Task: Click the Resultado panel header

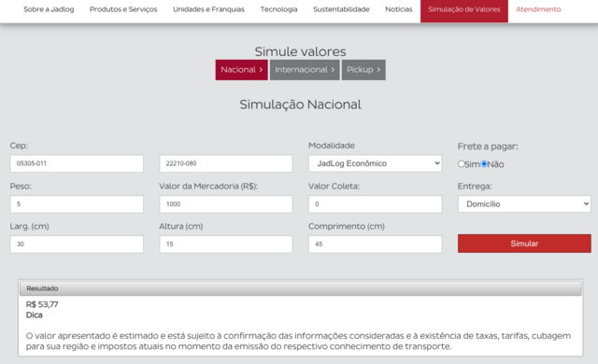Action: click(x=301, y=288)
